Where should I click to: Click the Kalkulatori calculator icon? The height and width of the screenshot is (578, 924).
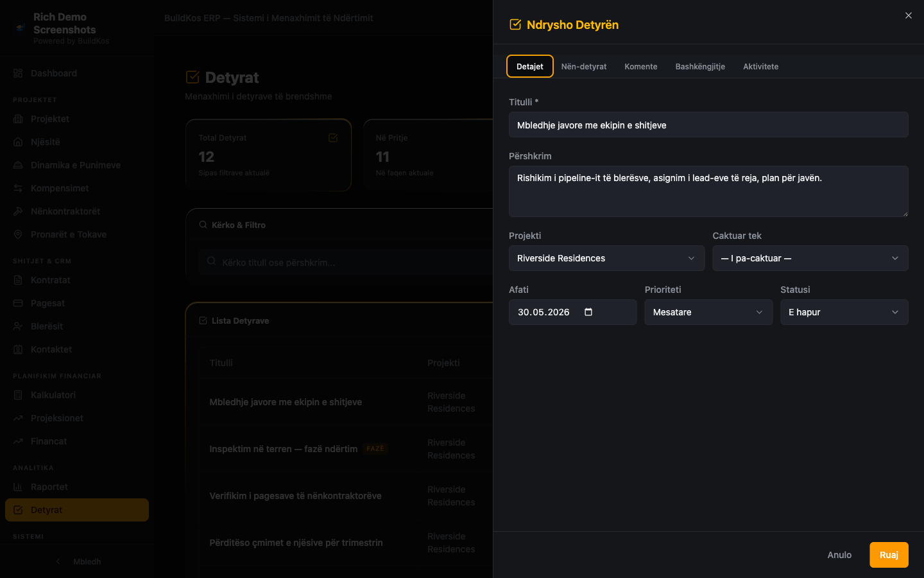[x=18, y=395]
